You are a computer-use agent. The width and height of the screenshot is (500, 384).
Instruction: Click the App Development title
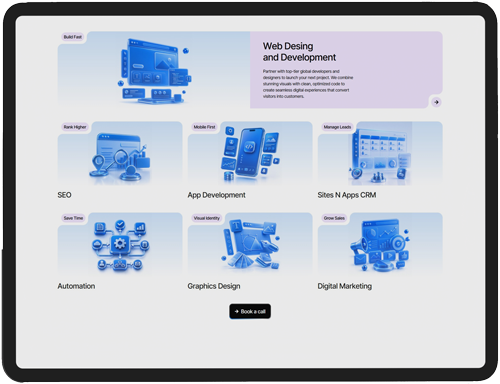216,195
